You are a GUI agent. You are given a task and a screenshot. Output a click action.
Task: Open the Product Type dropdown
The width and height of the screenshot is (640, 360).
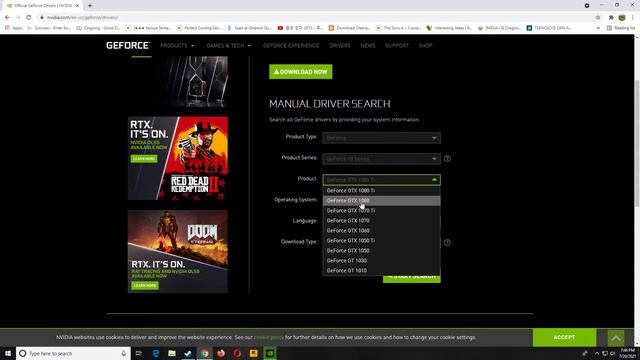[x=381, y=138]
